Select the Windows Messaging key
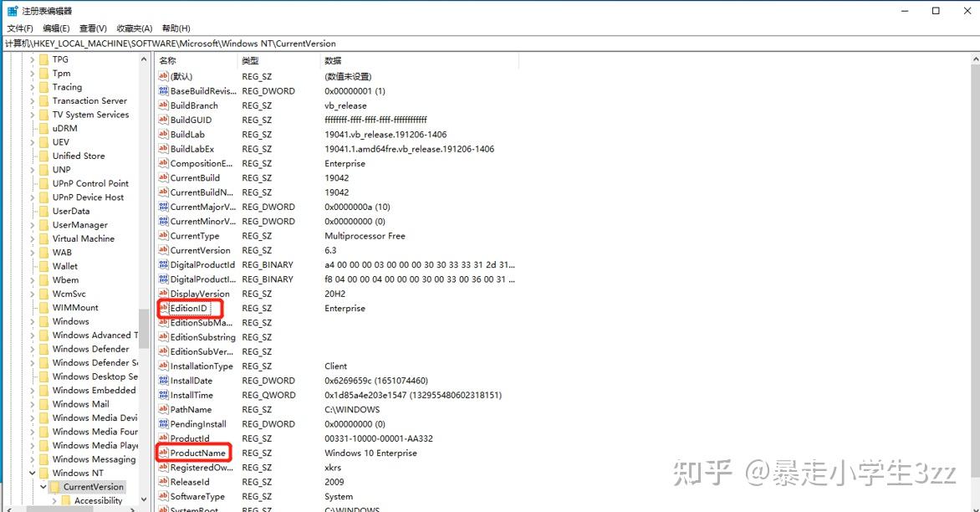This screenshot has height=512, width=980. 94,458
